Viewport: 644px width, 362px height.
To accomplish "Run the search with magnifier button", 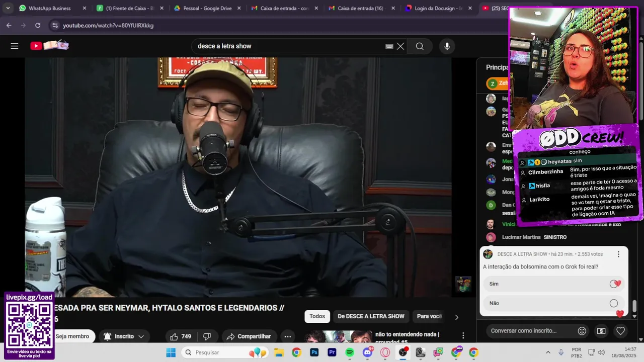I will click(x=420, y=46).
